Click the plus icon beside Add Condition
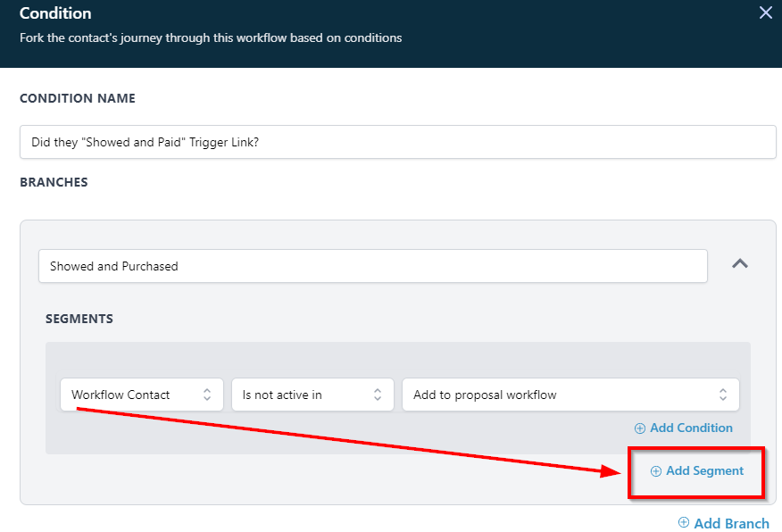The width and height of the screenshot is (782, 532). point(640,428)
